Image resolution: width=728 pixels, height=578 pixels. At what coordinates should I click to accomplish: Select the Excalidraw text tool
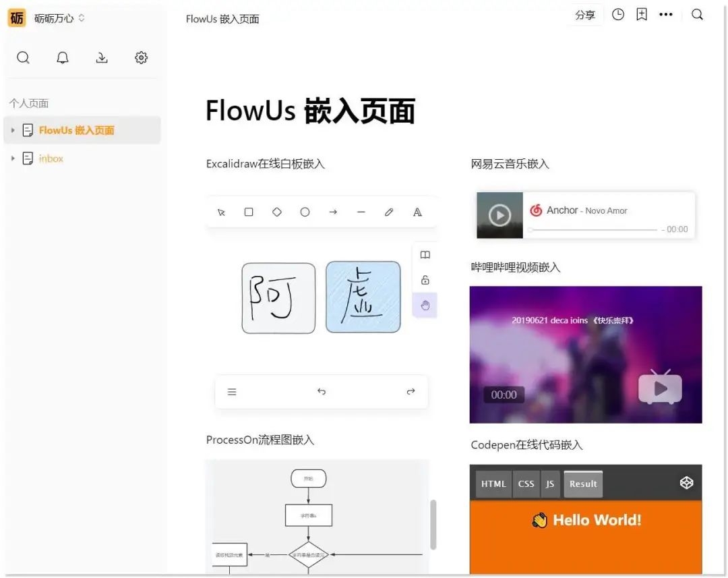pos(417,212)
